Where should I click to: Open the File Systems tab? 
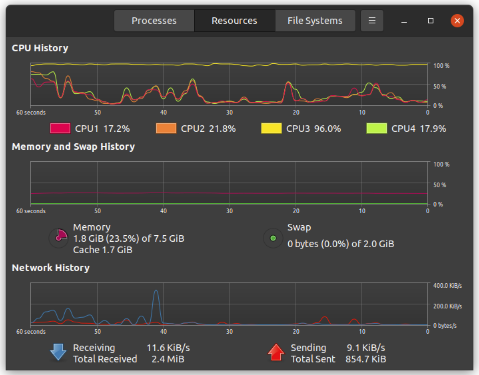click(315, 21)
